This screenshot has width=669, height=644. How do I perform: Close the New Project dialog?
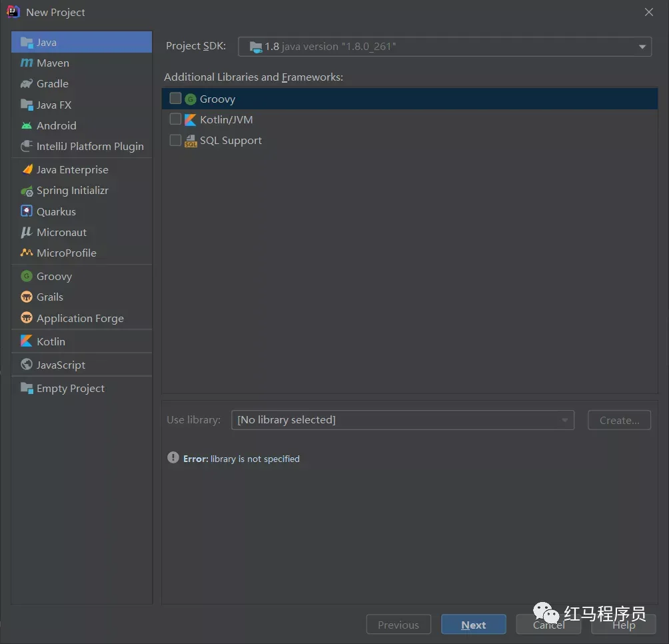648,12
